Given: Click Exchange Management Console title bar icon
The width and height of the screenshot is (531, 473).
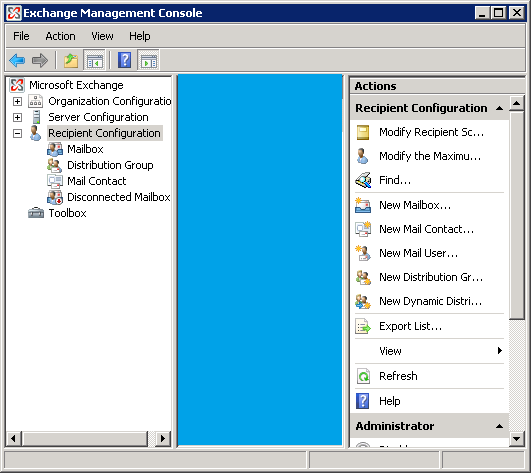Looking at the screenshot, I should 14,13.
